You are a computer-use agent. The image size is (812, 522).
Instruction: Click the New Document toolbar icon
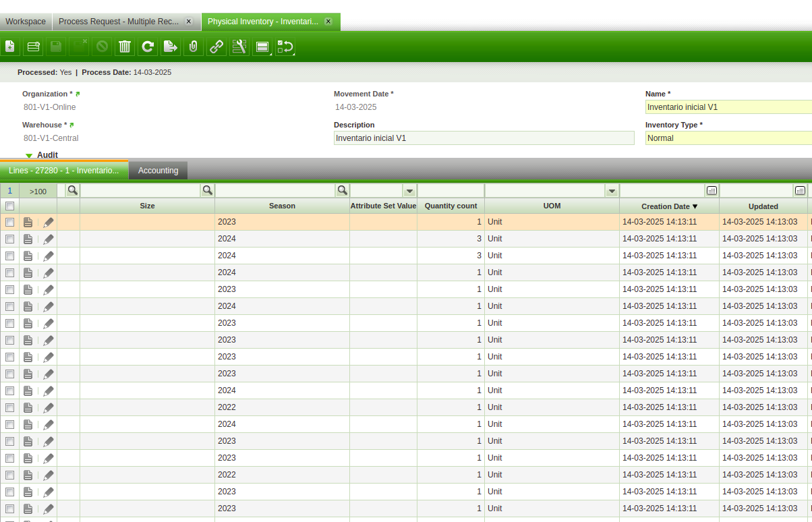coord(10,47)
